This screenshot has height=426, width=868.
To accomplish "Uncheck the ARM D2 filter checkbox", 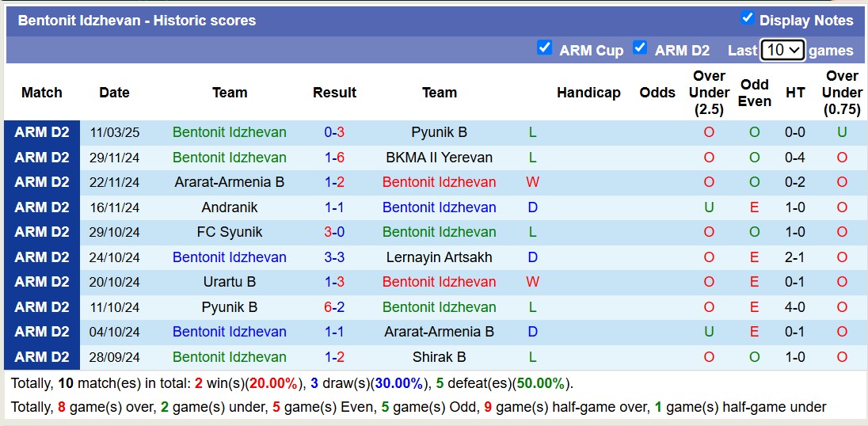I will tap(640, 48).
